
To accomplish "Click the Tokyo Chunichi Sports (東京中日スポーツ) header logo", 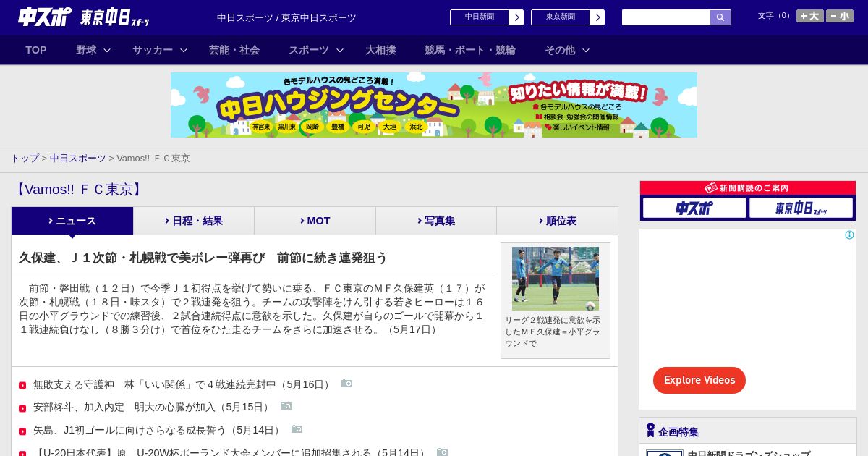I will [x=115, y=17].
